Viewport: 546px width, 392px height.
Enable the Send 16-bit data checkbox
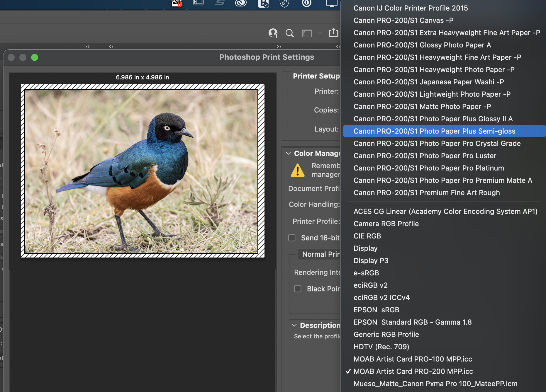click(x=292, y=238)
